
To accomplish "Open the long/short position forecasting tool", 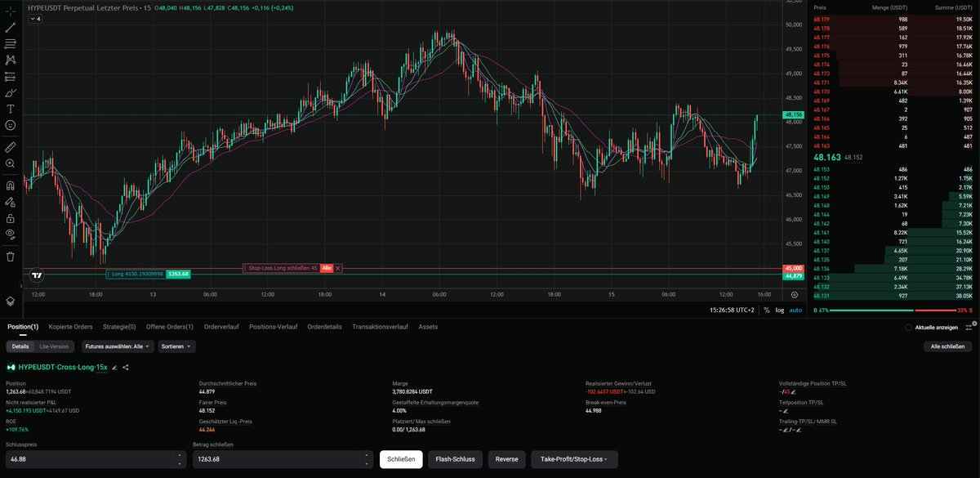I will [x=10, y=76].
